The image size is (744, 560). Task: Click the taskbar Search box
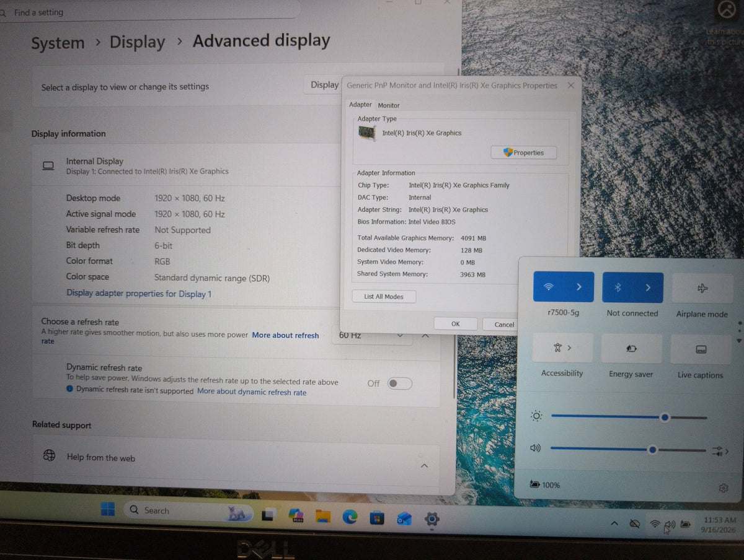pyautogui.click(x=188, y=511)
